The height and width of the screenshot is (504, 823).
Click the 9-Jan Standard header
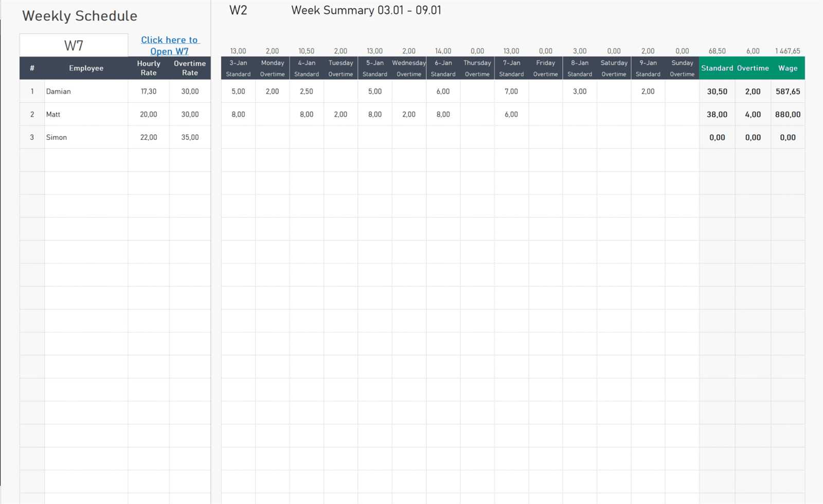click(x=648, y=68)
